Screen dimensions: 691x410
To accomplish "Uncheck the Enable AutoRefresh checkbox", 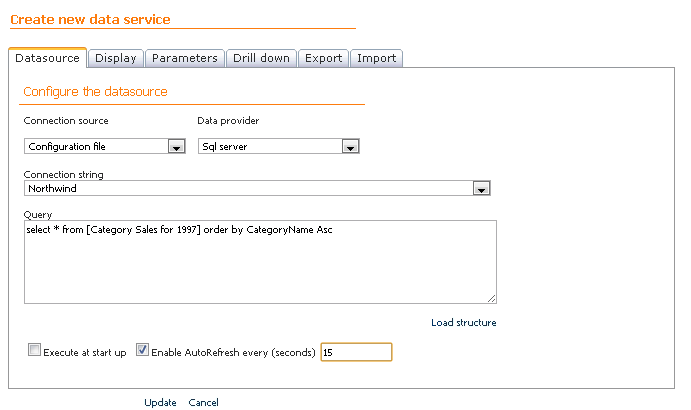I will pos(142,351).
